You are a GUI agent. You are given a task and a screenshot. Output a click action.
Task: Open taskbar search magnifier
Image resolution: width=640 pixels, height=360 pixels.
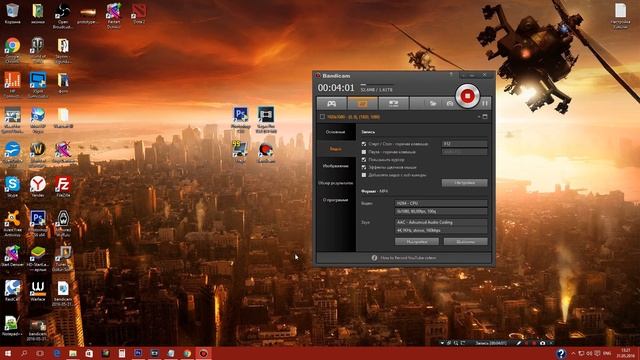(x=24, y=353)
